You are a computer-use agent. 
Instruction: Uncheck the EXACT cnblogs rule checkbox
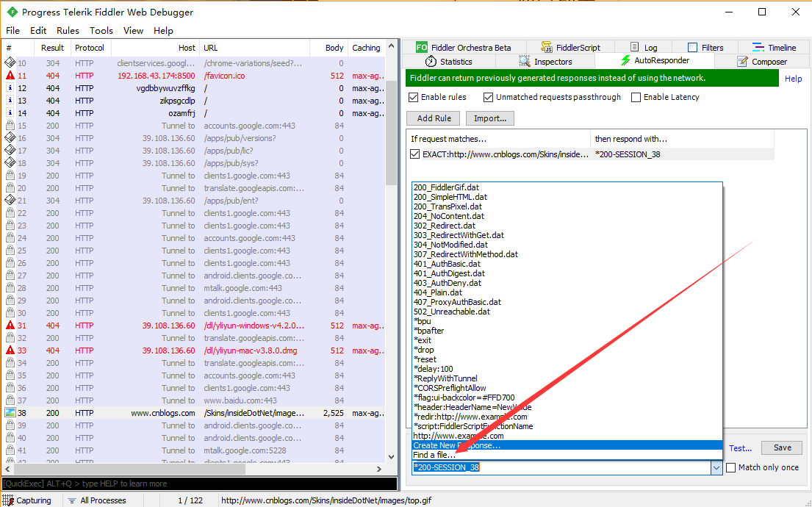pyautogui.click(x=414, y=154)
